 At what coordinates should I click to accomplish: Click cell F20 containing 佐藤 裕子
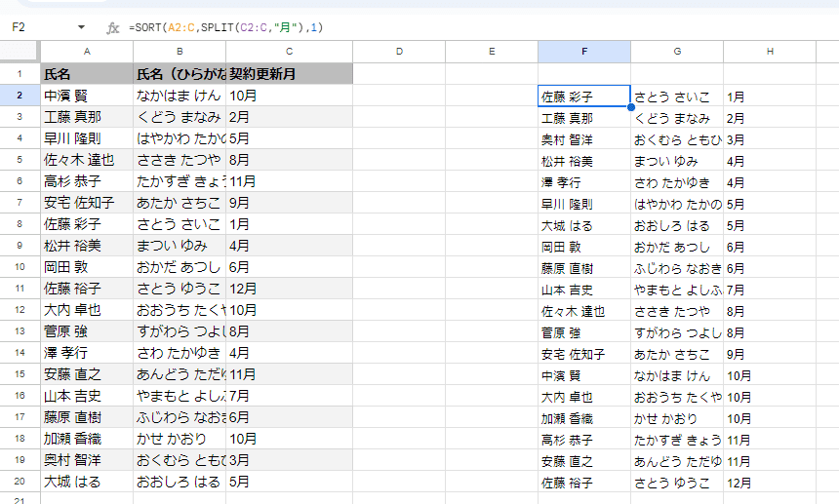pyautogui.click(x=584, y=483)
